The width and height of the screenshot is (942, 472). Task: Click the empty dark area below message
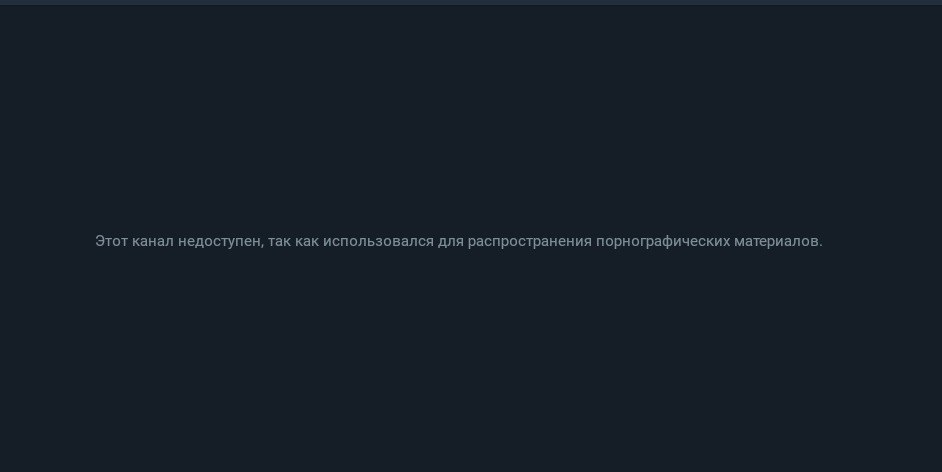click(x=471, y=360)
